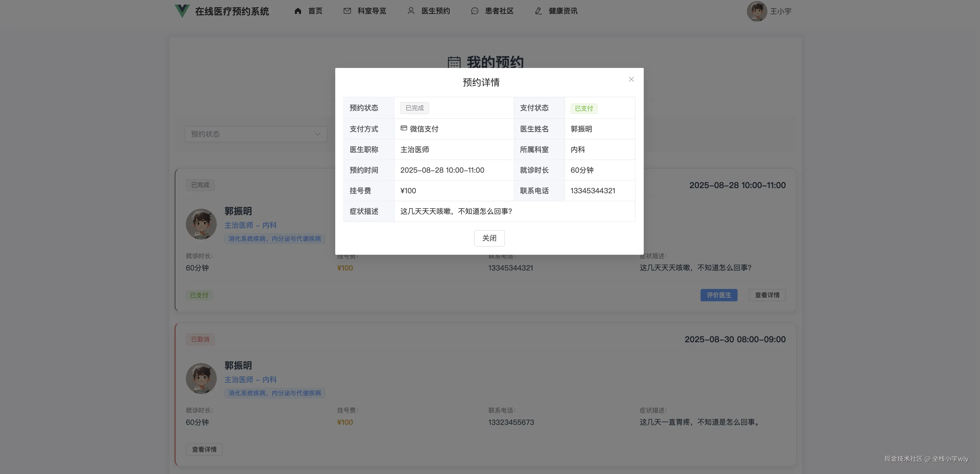Toggle the 已支付 green payment badge
This screenshot has width=980, height=474.
point(584,108)
